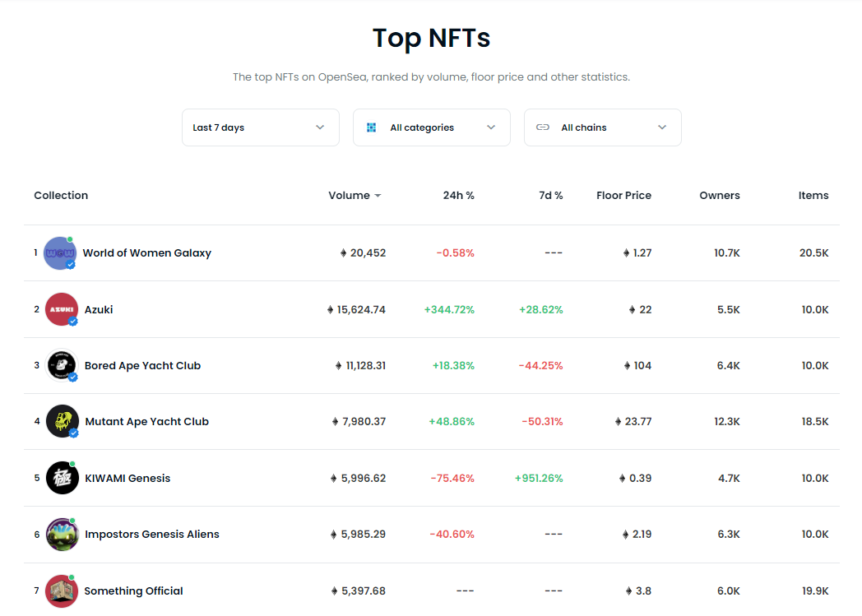Open the Impostors Genesis Aliens avatar

(x=63, y=534)
